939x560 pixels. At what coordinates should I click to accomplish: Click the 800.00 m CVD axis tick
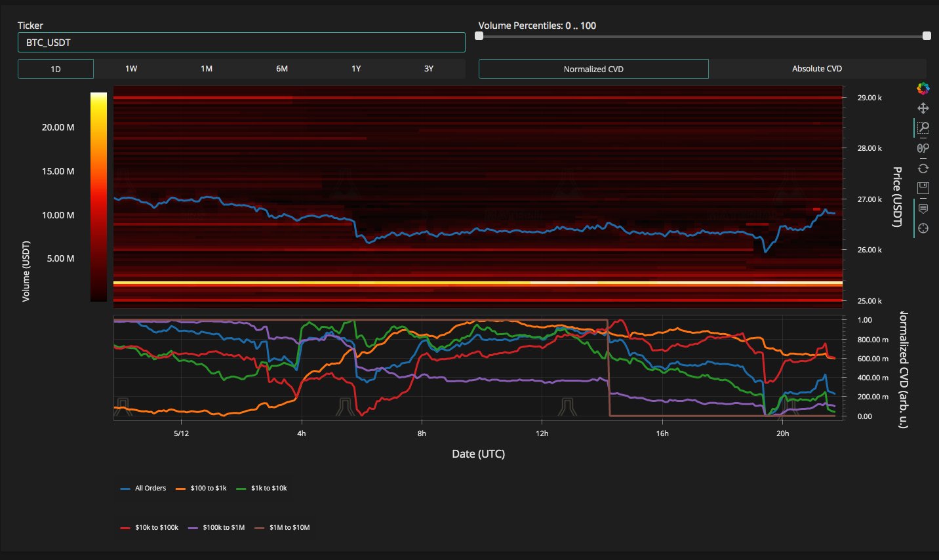pyautogui.click(x=873, y=340)
